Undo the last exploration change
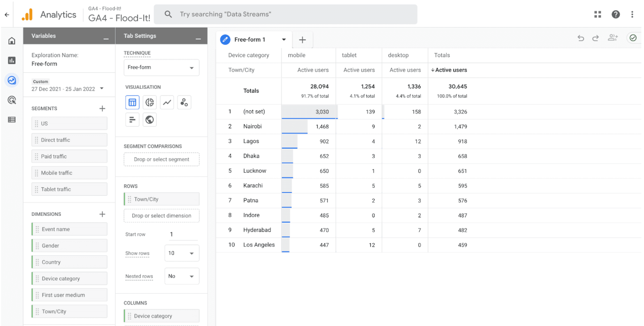 pyautogui.click(x=581, y=38)
